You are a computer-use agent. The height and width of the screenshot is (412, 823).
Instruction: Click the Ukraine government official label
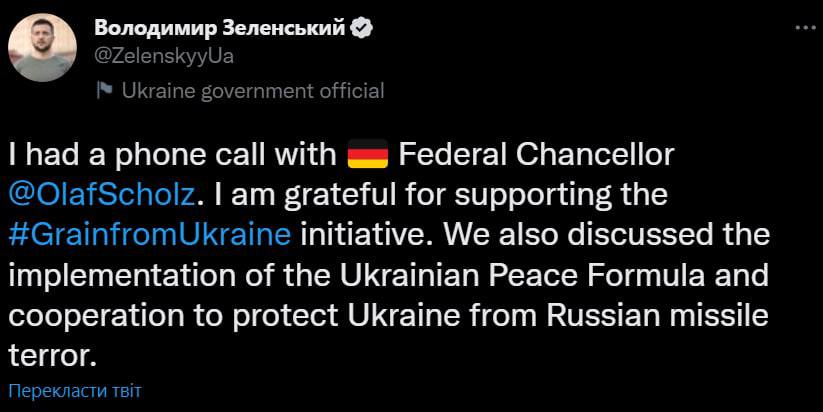(x=252, y=90)
